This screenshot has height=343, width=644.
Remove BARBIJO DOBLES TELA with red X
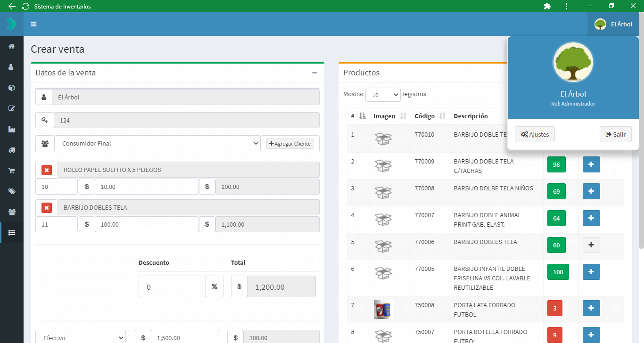click(x=47, y=208)
